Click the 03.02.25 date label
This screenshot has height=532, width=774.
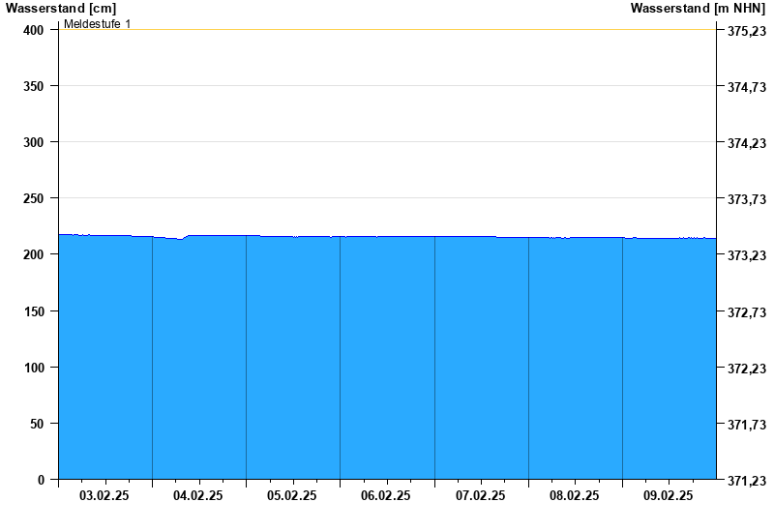pyautogui.click(x=104, y=495)
